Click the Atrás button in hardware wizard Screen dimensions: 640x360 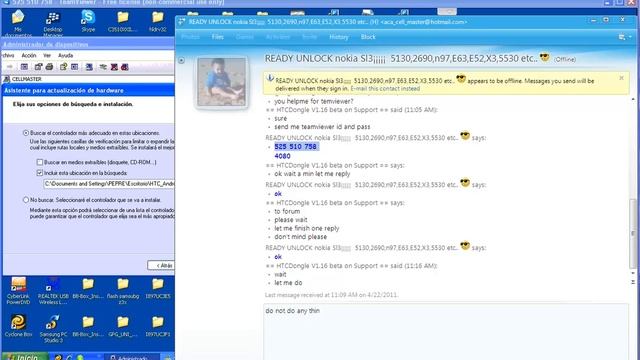161,265
